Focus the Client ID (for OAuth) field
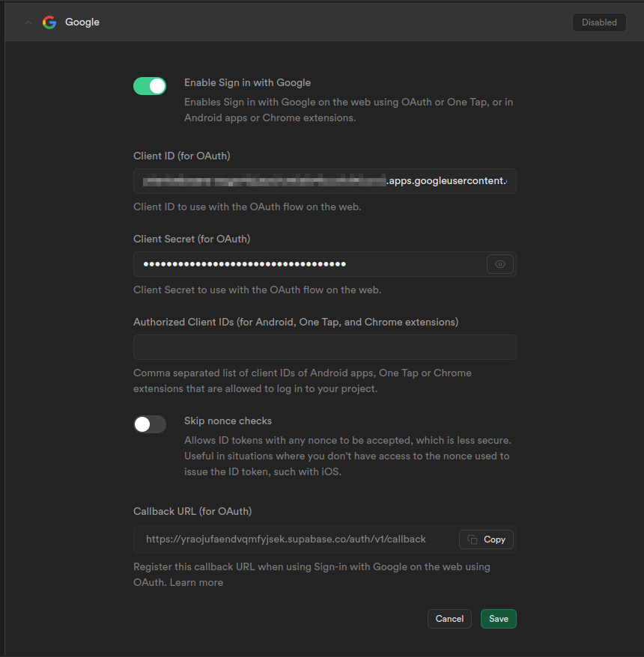The image size is (644, 657). [x=324, y=181]
